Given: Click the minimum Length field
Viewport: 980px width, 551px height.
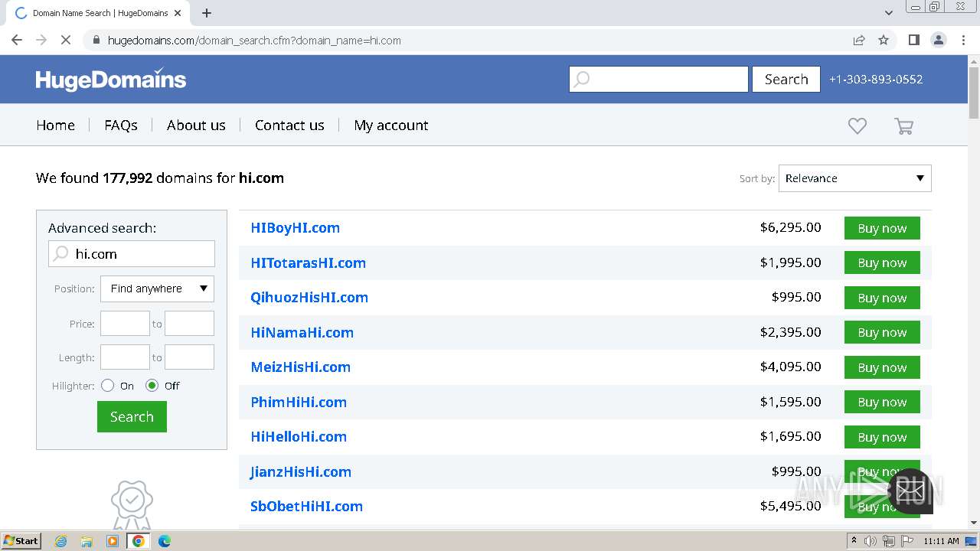Looking at the screenshot, I should tap(125, 357).
